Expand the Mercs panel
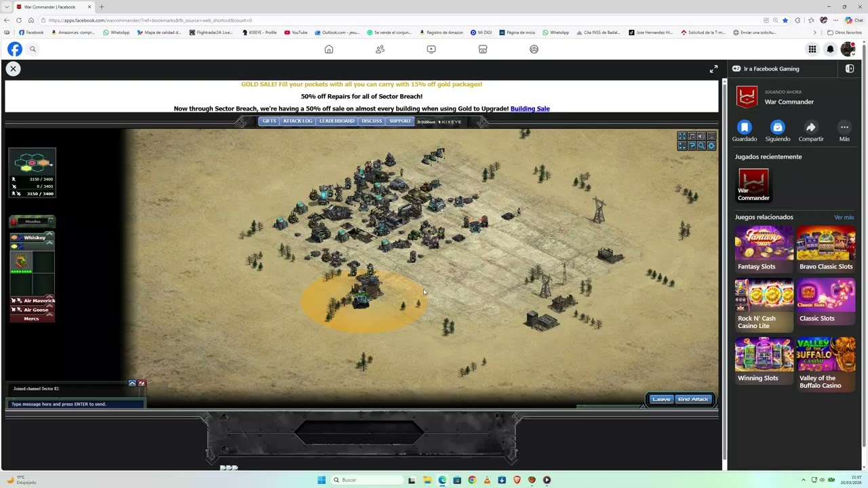This screenshot has height=488, width=868. pyautogui.click(x=31, y=319)
